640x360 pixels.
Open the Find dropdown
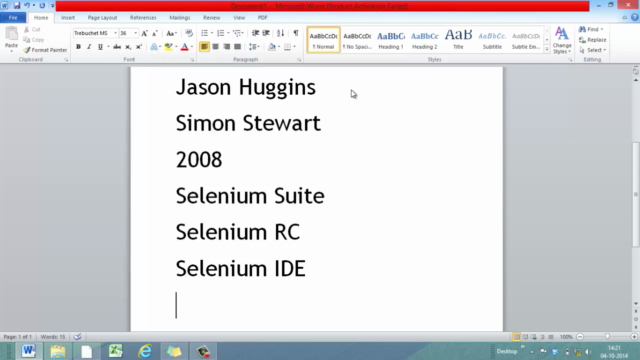coord(602,29)
